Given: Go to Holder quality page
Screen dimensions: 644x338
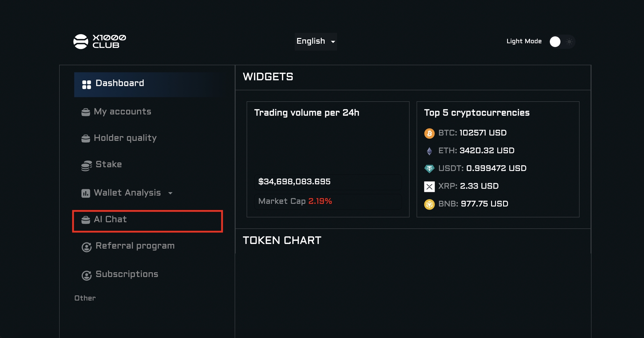Looking at the screenshot, I should pyautogui.click(x=125, y=138).
